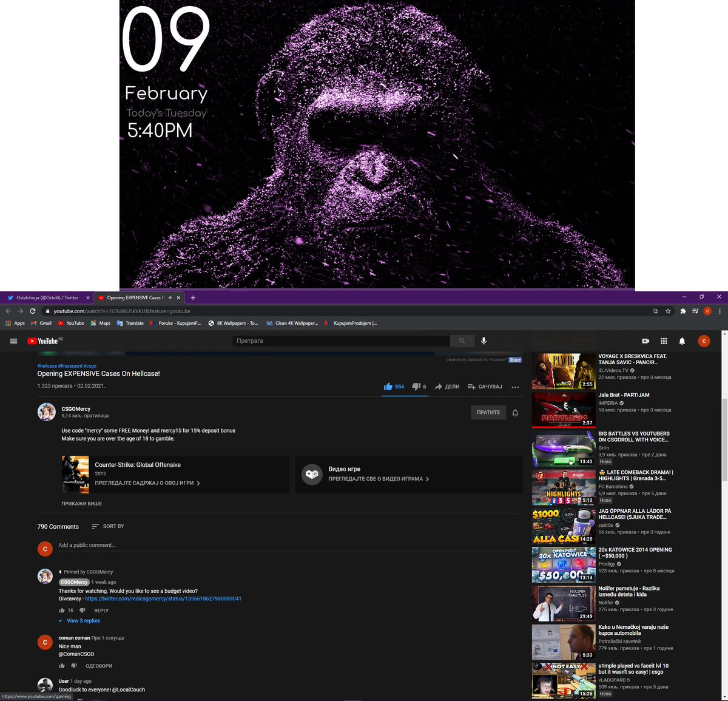
Task: Go back using Chrome's back arrow
Action: click(x=8, y=311)
